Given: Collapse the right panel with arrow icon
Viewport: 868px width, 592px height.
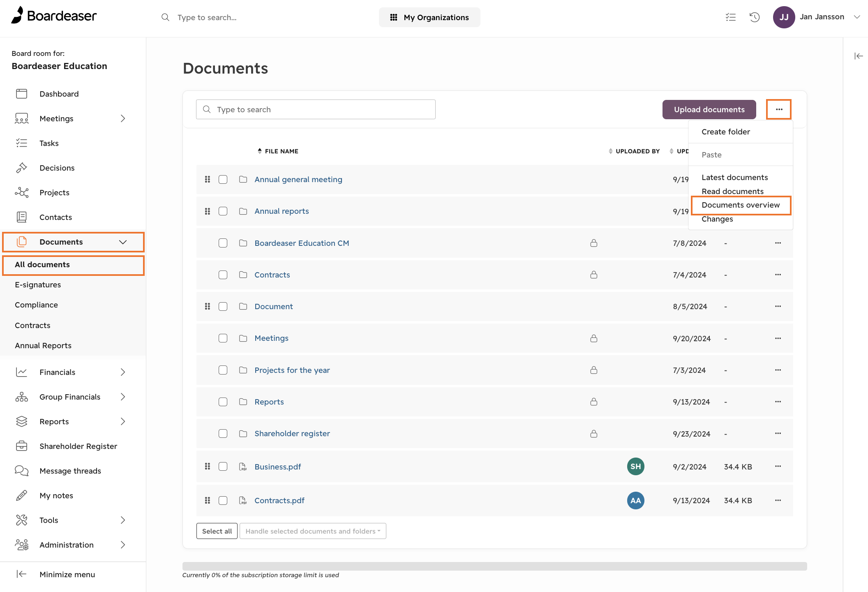Looking at the screenshot, I should coord(859,56).
